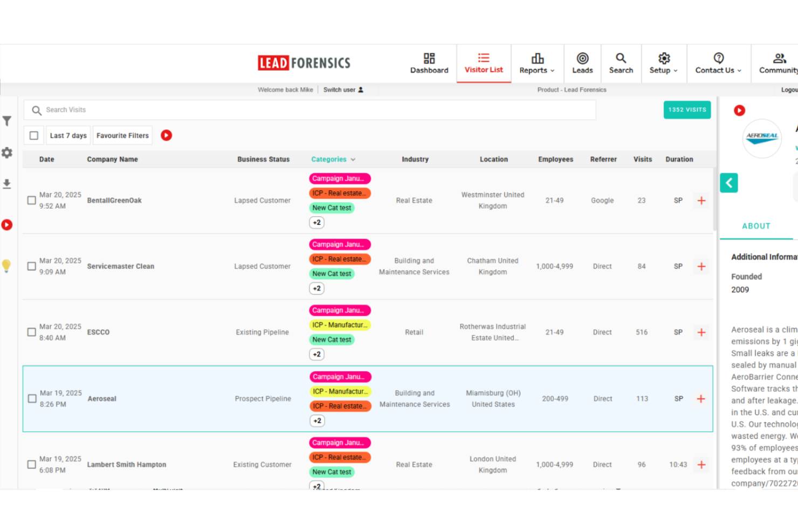Click the plus icon on the Servicemaster Clean row

click(x=701, y=266)
